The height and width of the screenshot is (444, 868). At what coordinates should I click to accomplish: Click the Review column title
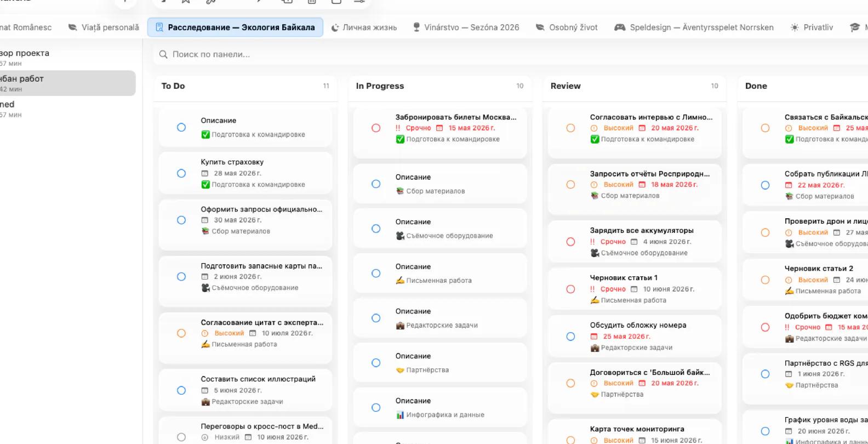click(566, 86)
